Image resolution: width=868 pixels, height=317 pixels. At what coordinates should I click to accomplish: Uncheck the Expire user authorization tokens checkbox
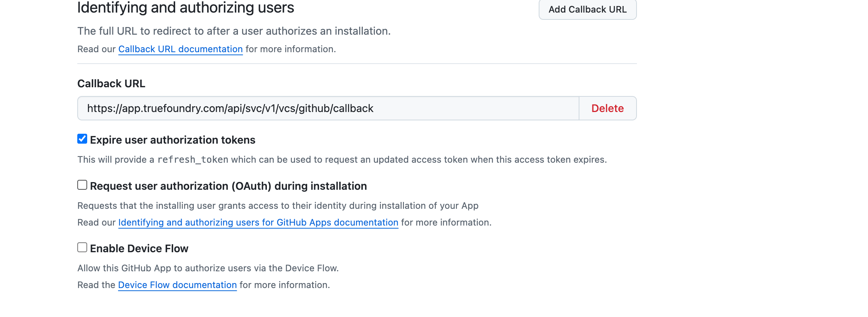(82, 139)
